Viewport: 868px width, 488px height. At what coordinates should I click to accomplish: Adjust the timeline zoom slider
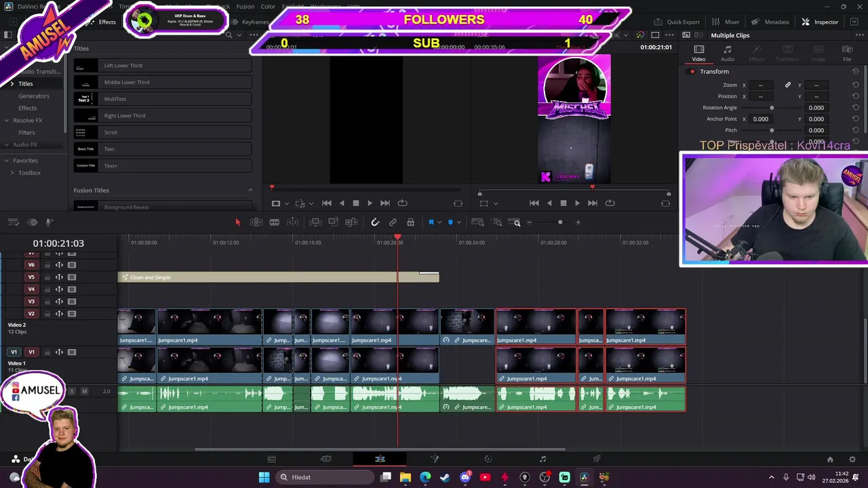click(x=560, y=222)
